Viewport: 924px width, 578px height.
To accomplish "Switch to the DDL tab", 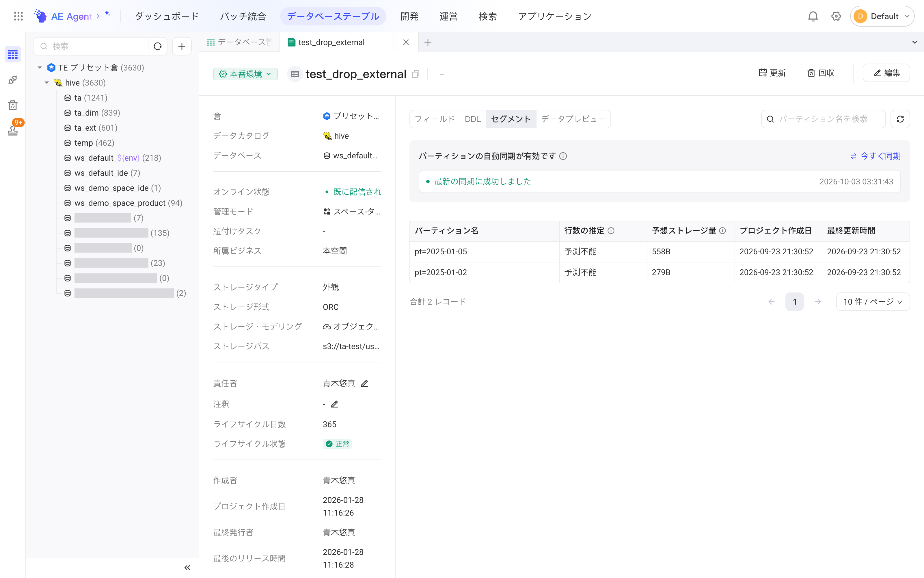I will tap(473, 119).
